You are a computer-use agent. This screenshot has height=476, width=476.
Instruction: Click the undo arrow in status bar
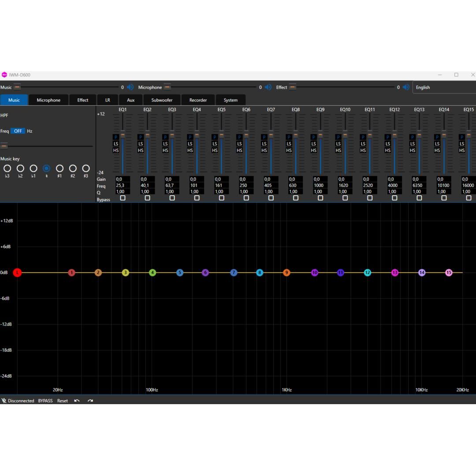[77, 401]
